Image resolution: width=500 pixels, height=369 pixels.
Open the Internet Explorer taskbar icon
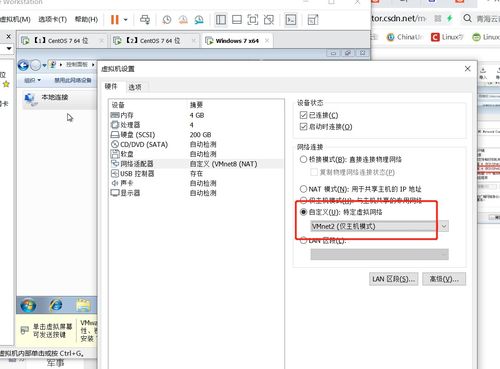[x=56, y=305]
